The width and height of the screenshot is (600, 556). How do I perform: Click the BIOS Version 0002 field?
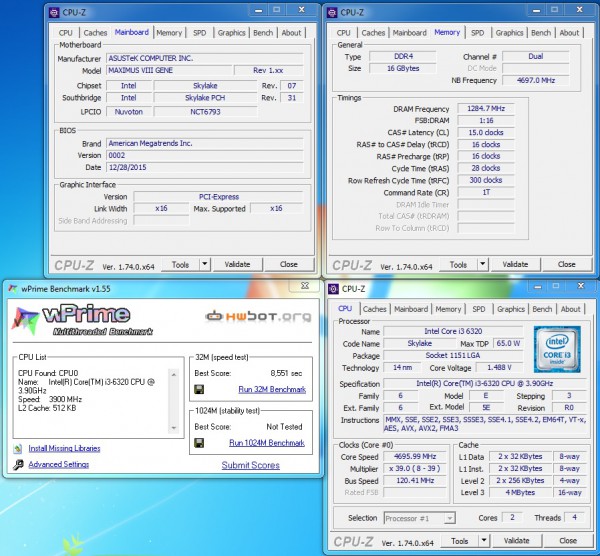205,155
